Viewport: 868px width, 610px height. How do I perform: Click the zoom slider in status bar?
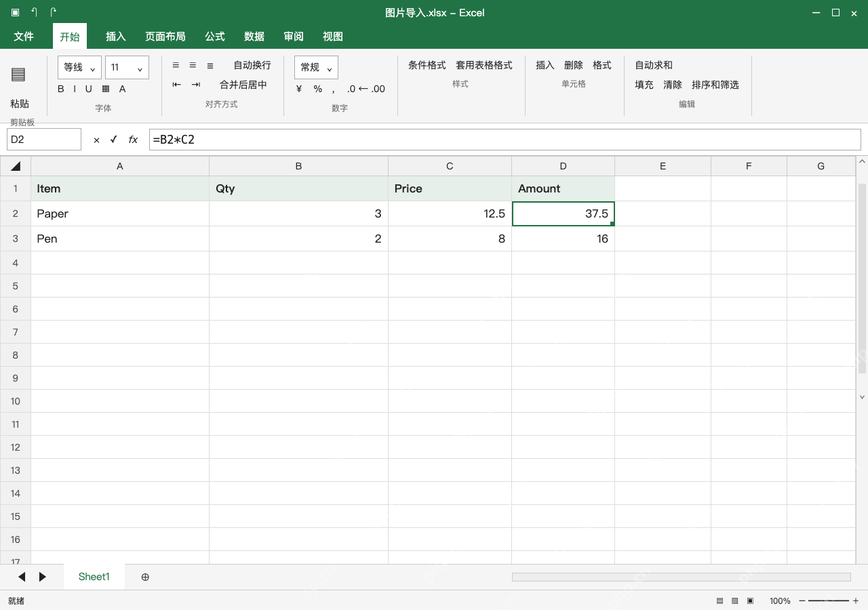(x=827, y=601)
